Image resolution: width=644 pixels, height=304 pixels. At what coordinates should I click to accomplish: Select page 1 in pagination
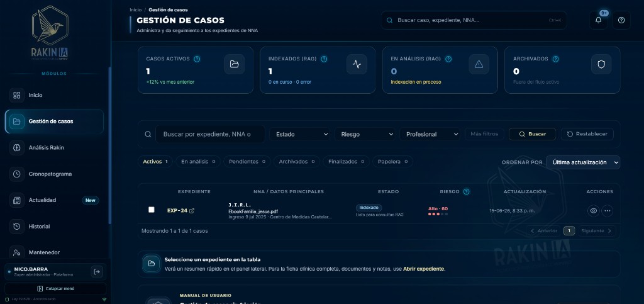point(569,231)
